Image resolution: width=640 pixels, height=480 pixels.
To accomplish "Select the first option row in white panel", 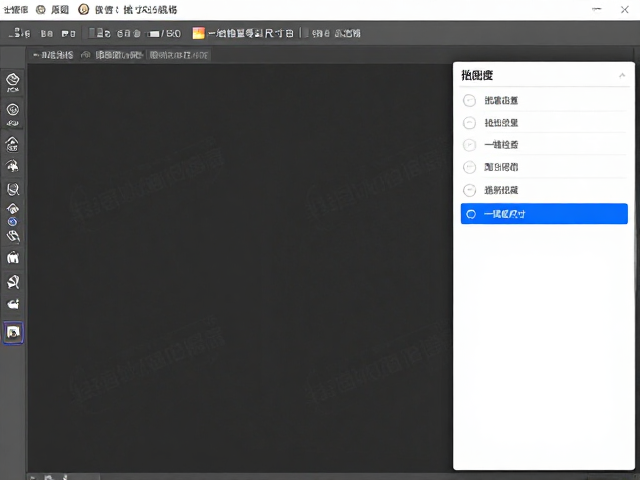I will [x=544, y=100].
